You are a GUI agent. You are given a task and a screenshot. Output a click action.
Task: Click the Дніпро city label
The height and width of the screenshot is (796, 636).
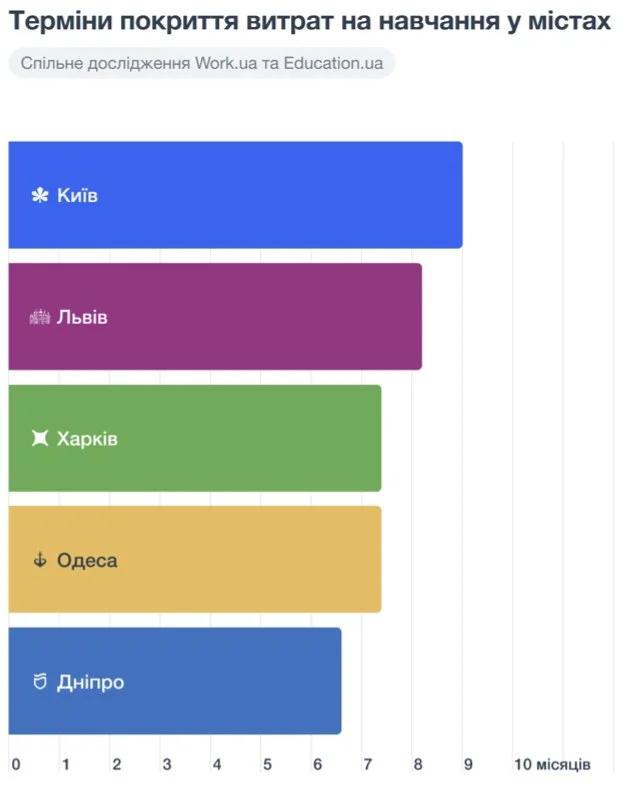point(91,682)
